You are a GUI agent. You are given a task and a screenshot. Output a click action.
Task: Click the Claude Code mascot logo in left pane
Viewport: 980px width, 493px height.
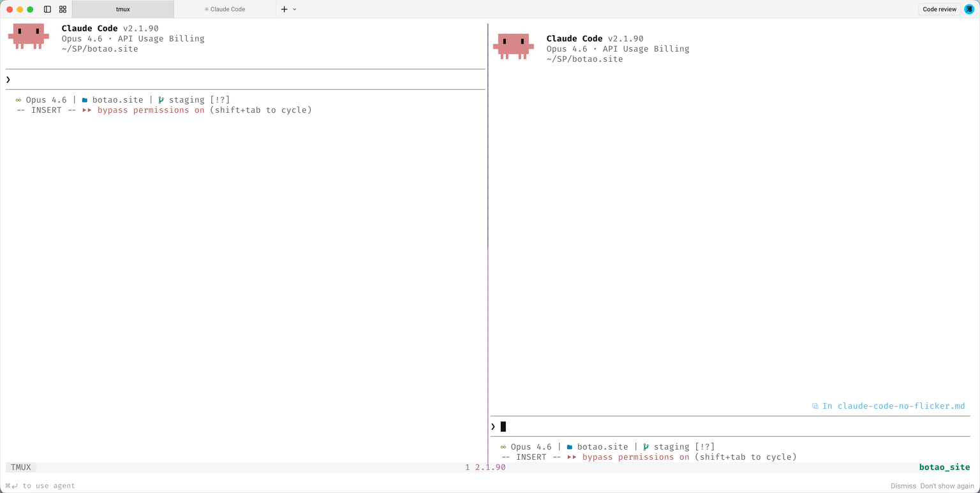[x=29, y=36]
